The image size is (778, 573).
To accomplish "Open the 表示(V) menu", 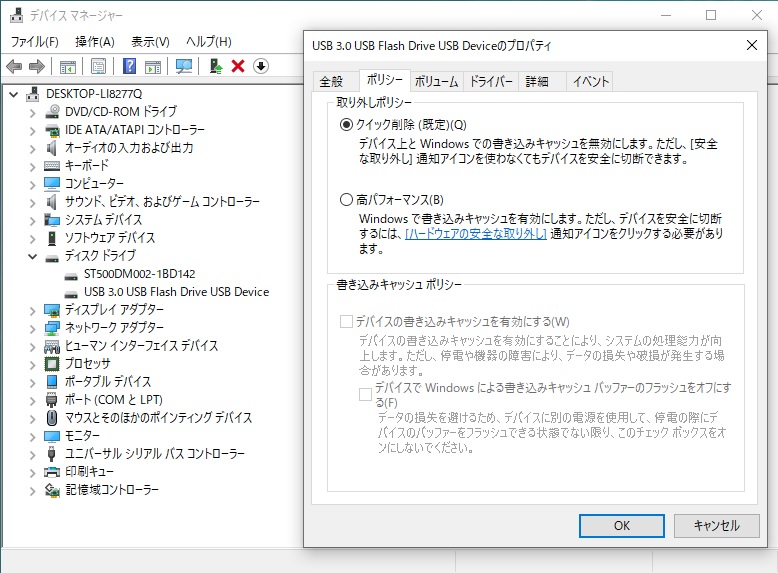I will [x=150, y=42].
